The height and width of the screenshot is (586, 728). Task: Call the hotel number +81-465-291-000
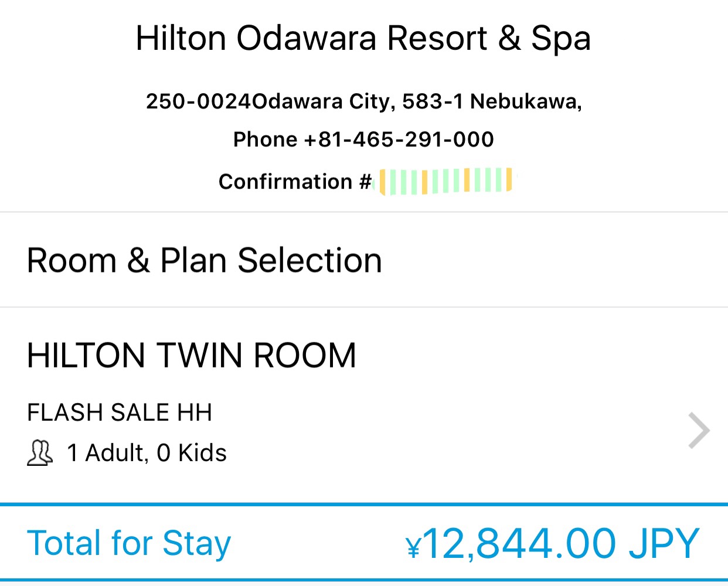399,139
